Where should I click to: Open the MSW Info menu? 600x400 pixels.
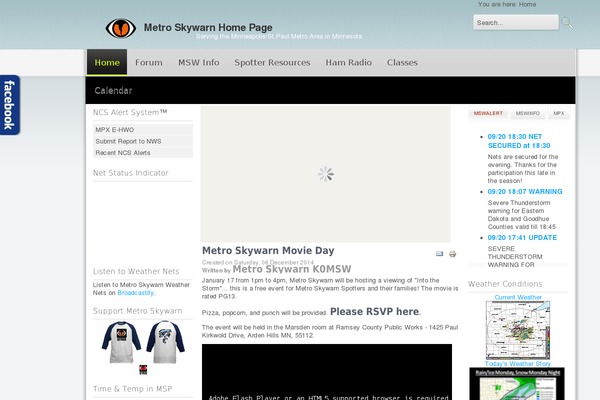pyautogui.click(x=199, y=62)
